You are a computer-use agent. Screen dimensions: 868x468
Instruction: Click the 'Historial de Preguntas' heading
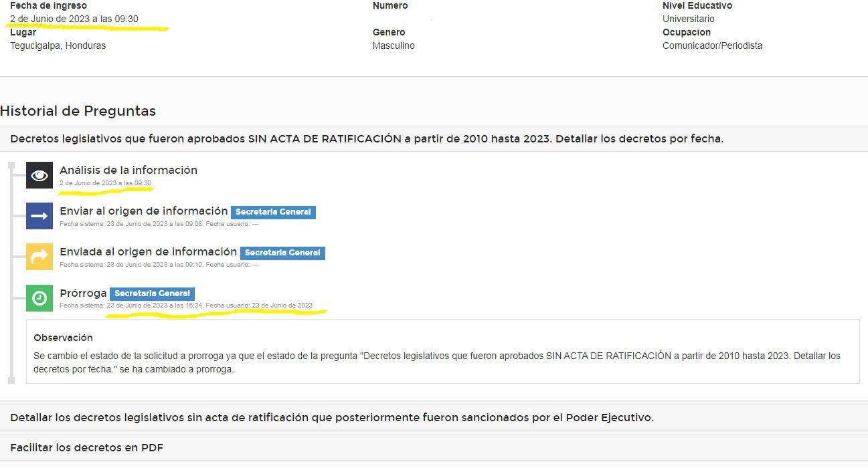(x=78, y=111)
